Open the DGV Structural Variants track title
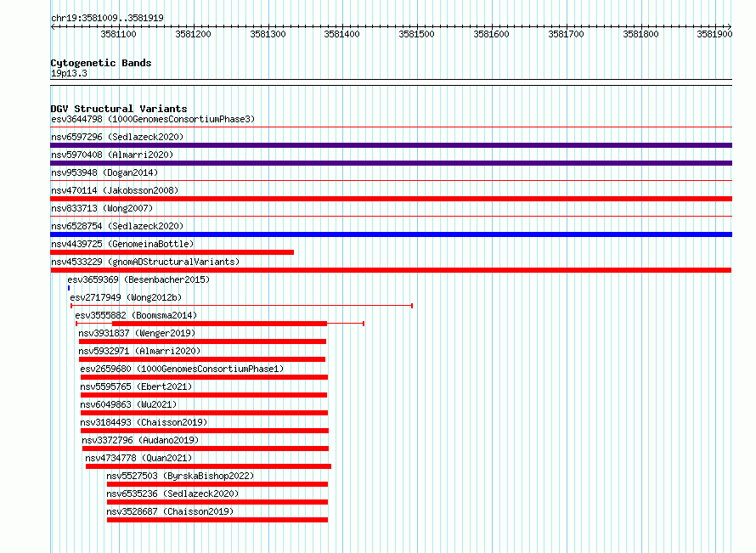756x553 pixels. (x=119, y=109)
